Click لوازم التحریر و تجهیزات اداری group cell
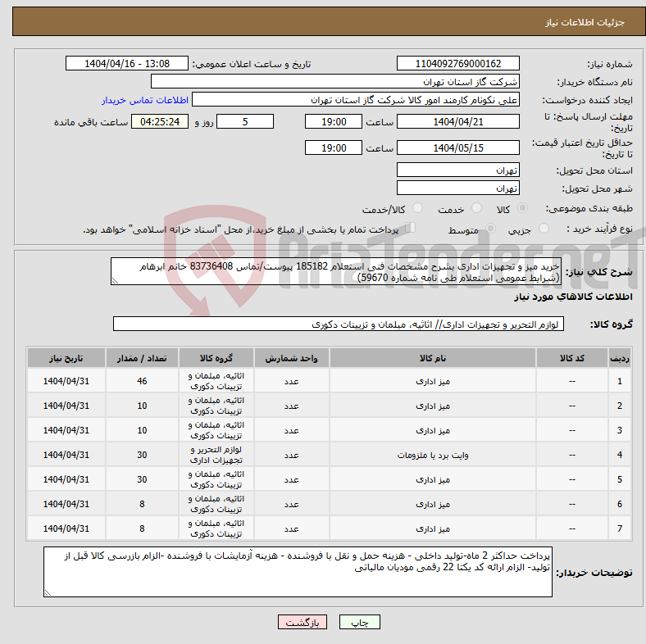 point(216,455)
